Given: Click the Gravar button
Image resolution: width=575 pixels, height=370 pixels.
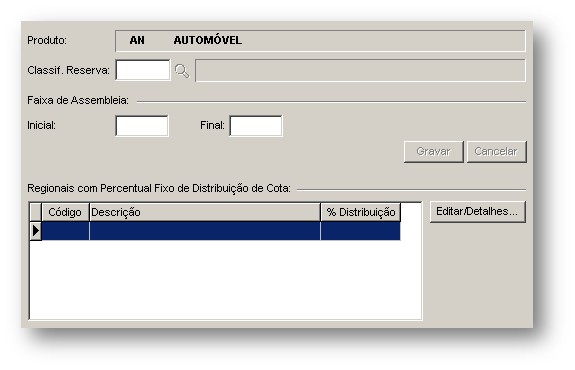Looking at the screenshot, I should (x=433, y=151).
